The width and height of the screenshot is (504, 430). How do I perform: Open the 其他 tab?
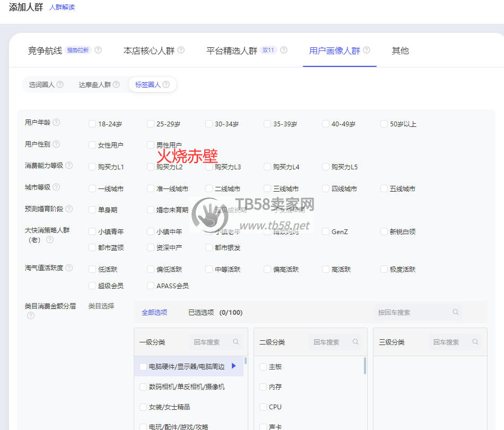point(400,50)
